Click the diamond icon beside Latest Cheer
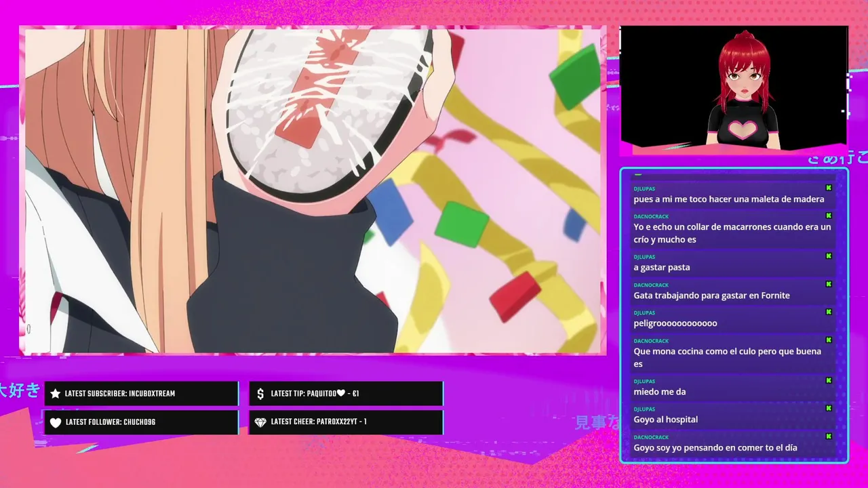The height and width of the screenshot is (488, 868). pyautogui.click(x=260, y=422)
